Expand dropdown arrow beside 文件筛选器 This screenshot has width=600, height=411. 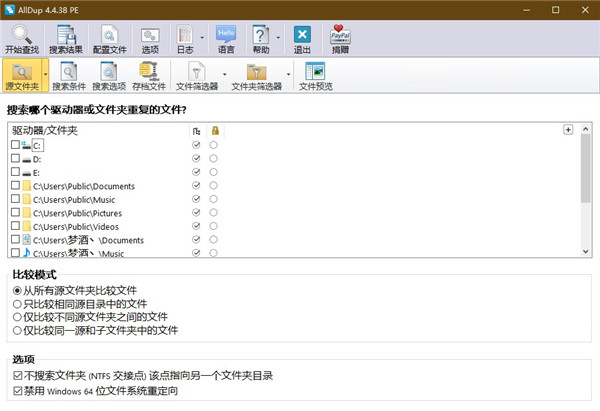pos(225,75)
